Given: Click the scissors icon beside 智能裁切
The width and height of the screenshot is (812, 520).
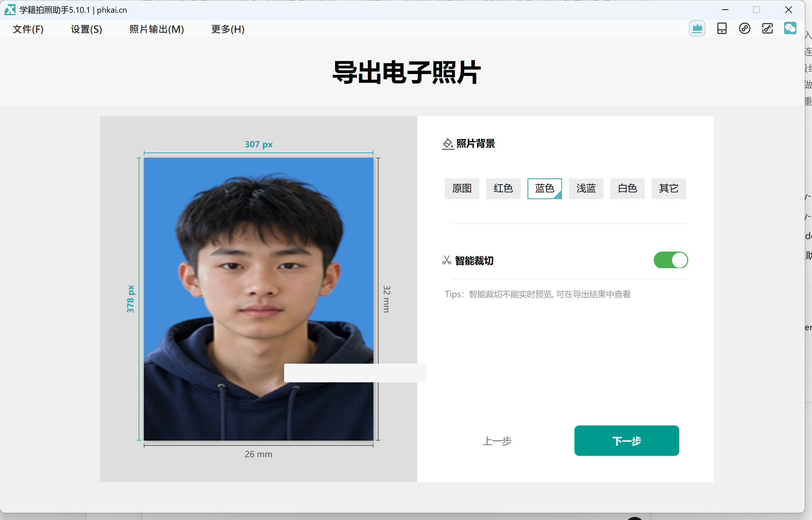Looking at the screenshot, I should tap(447, 260).
